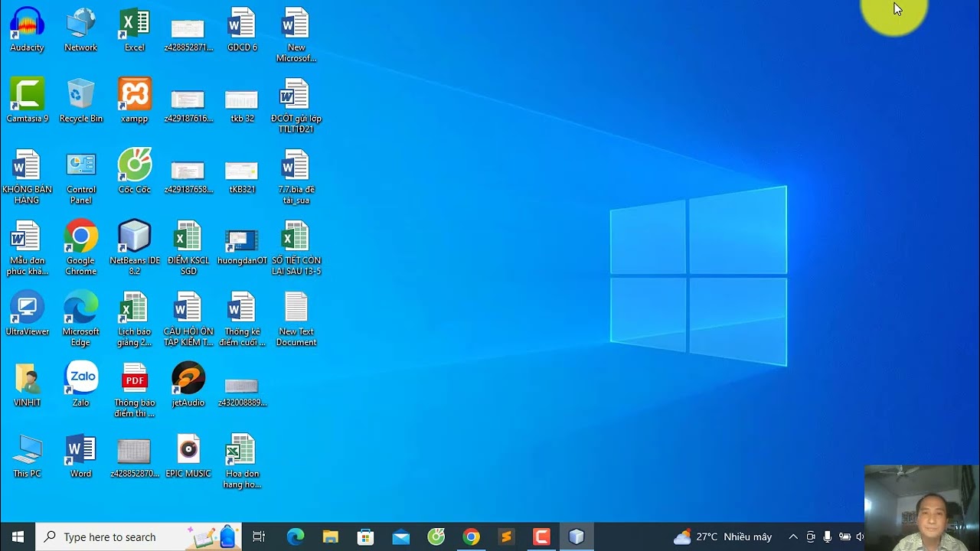Click the Meet Now tray icon
Image resolution: width=980 pixels, height=551 pixels.
811,536
